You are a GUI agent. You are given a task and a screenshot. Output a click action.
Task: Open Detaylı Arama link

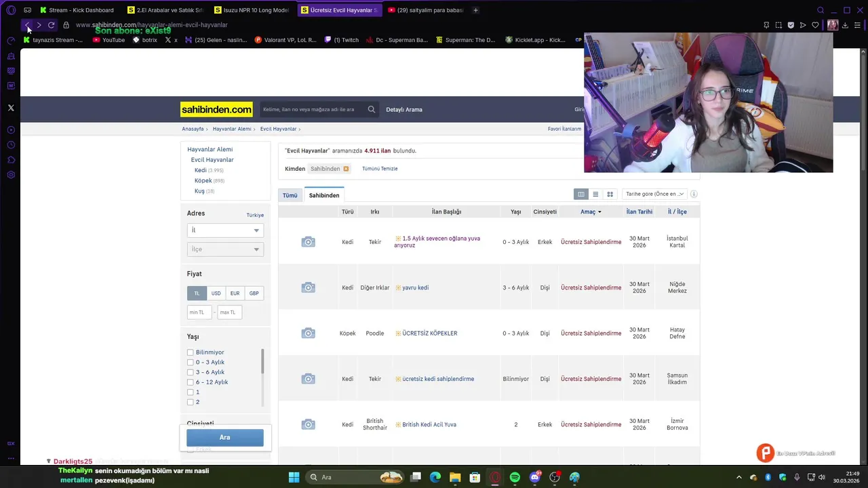pyautogui.click(x=404, y=110)
